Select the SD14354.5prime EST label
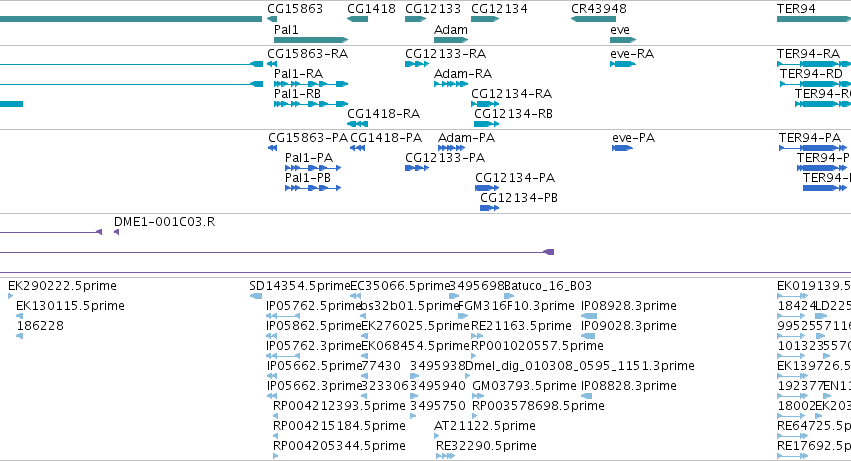851x461 pixels. 300,286
